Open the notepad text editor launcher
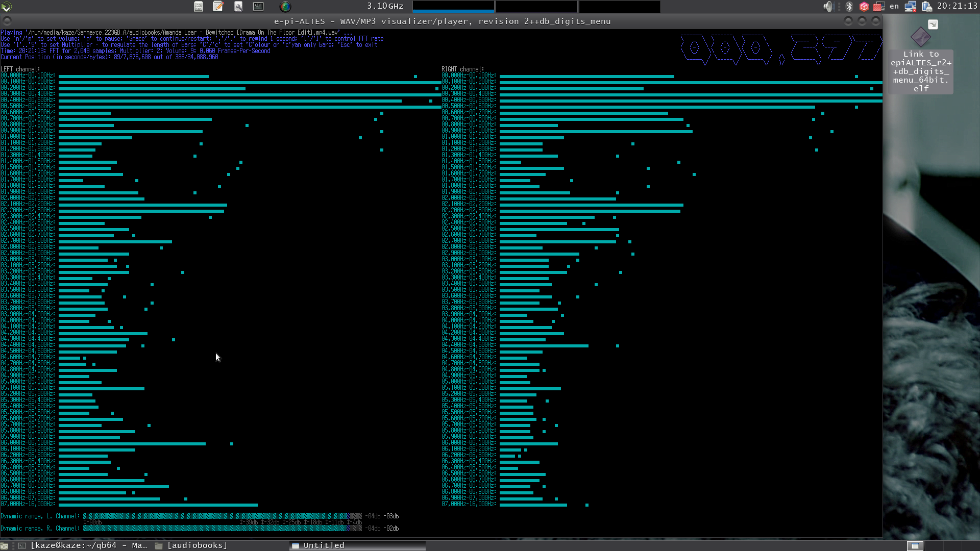Image resolution: width=980 pixels, height=551 pixels. [218, 7]
